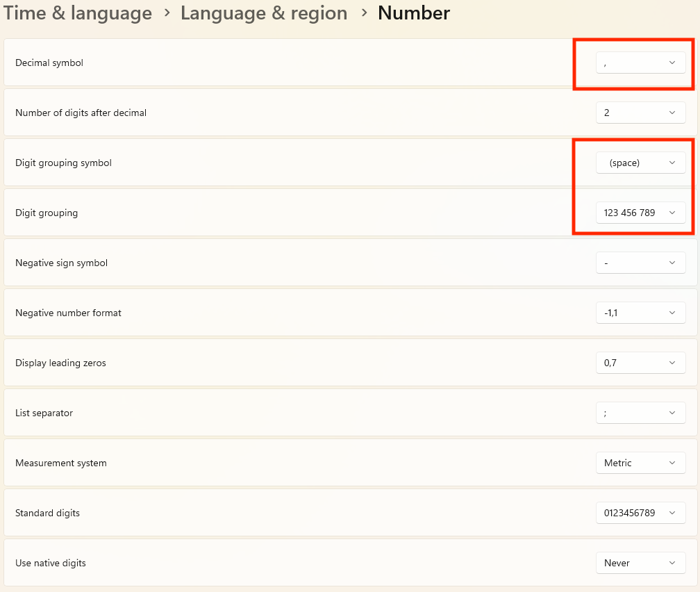
Task: Go back to 'Time & language' breadcrumb
Action: coord(78,13)
